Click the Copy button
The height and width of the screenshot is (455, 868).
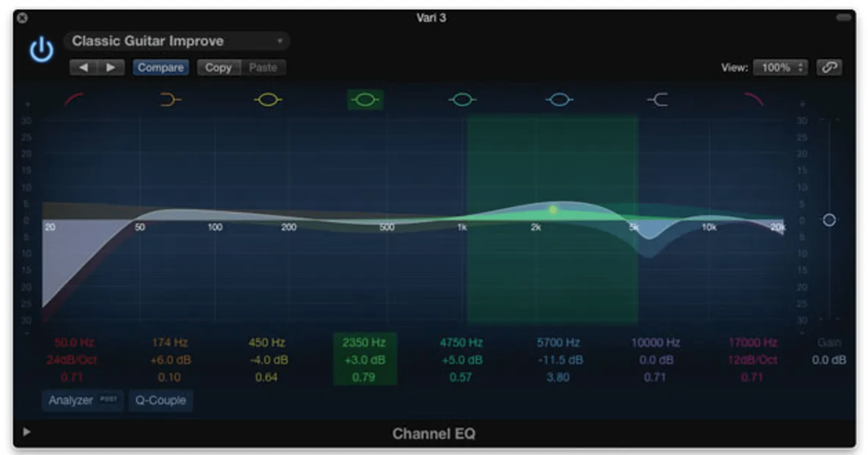click(218, 68)
